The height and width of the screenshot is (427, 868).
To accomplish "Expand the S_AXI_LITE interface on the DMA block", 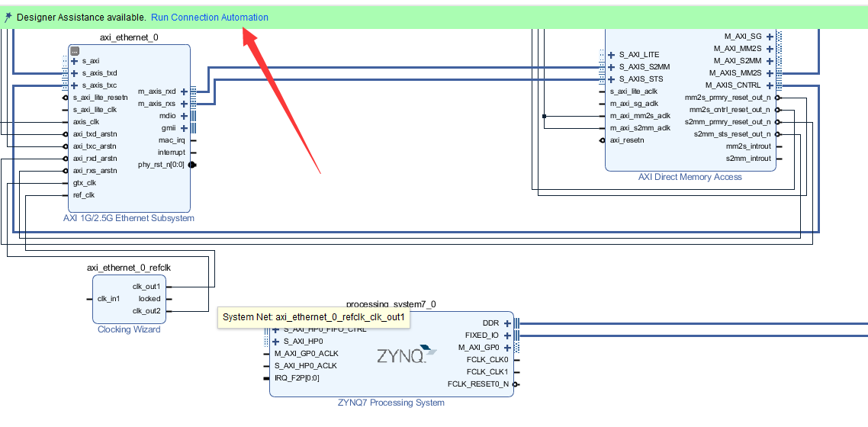I will pos(611,55).
